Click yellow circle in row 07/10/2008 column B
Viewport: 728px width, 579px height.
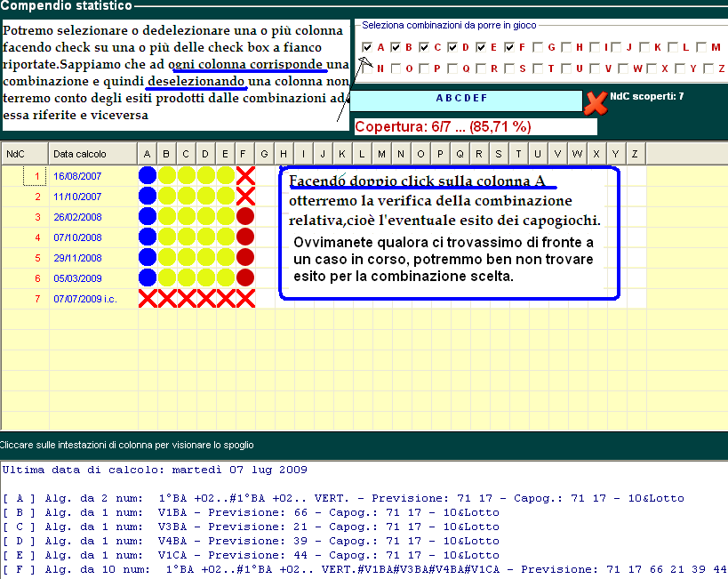point(167,237)
